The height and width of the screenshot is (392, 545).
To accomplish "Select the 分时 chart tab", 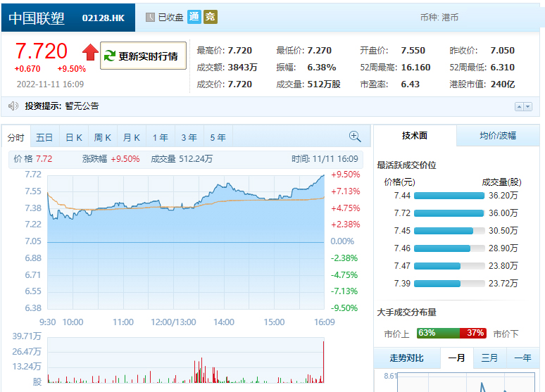I will 16,137.
